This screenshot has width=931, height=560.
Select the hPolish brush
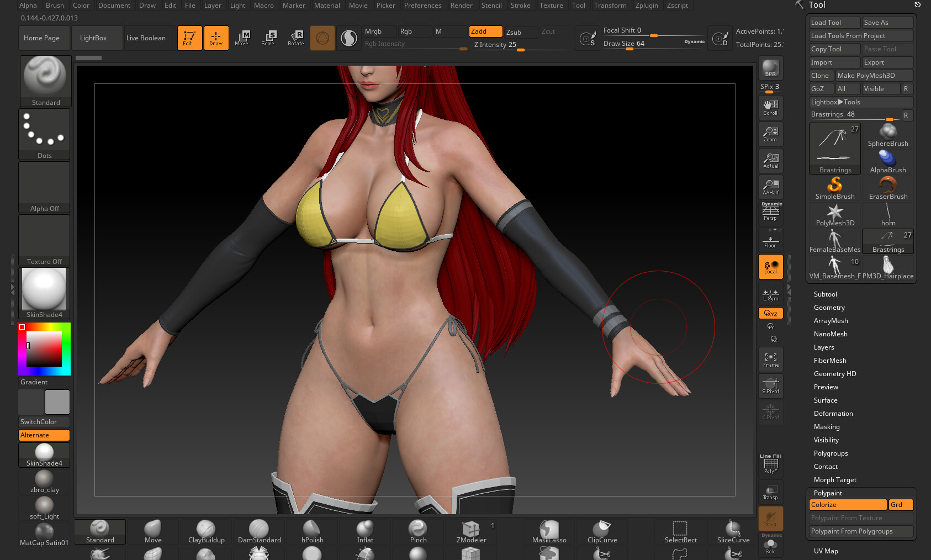click(x=312, y=531)
